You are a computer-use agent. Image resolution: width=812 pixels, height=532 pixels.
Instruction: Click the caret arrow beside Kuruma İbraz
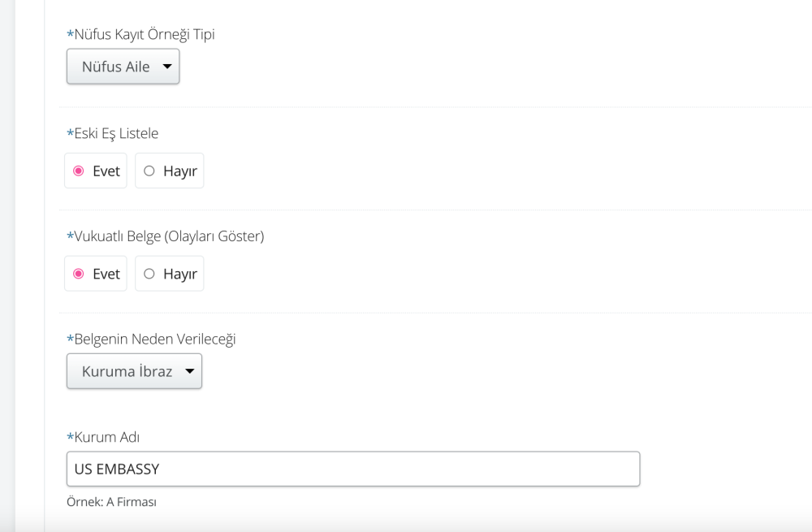190,371
